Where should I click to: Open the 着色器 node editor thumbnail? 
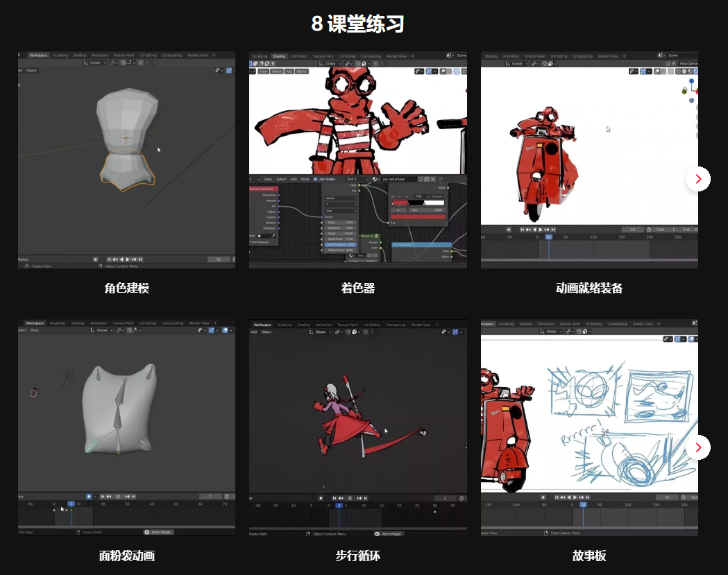point(358,160)
